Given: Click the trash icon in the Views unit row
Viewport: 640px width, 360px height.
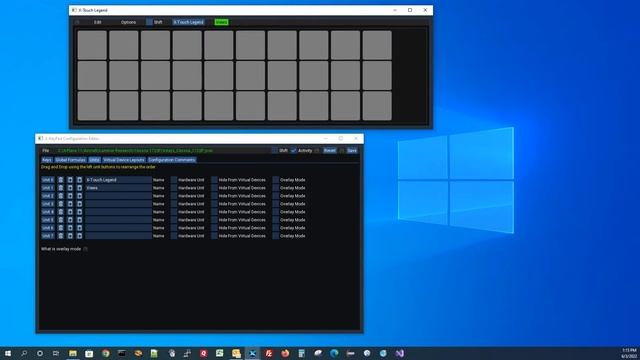Looking at the screenshot, I should point(61,188).
